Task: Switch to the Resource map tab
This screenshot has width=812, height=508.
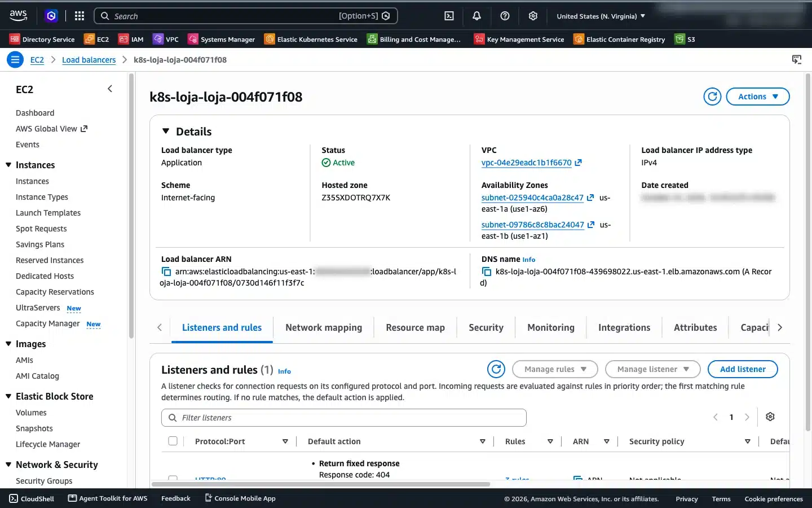Action: (x=415, y=327)
